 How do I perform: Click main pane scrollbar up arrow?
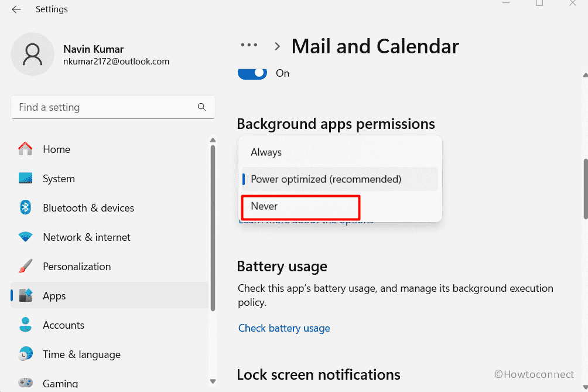pos(586,75)
